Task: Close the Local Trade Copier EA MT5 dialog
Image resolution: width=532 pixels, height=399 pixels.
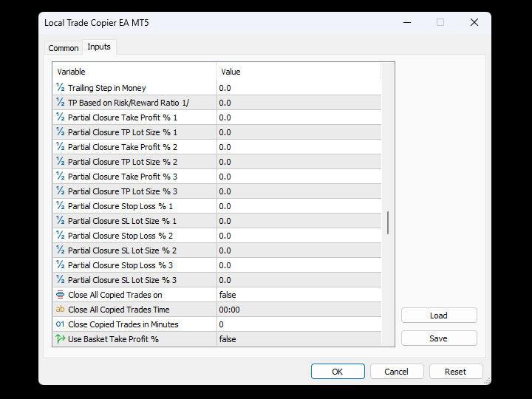Action: 474,22
